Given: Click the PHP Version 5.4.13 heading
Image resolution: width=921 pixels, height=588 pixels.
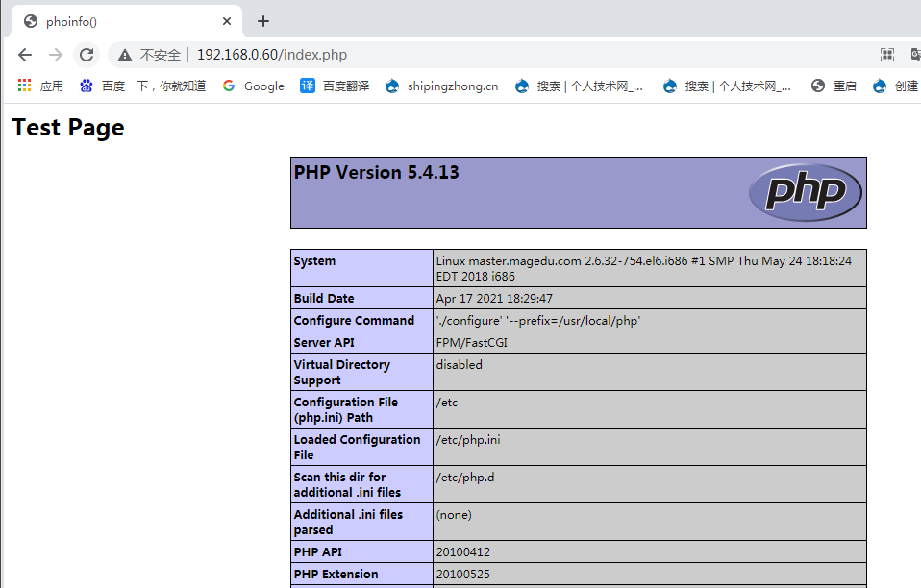Looking at the screenshot, I should coord(377,173).
